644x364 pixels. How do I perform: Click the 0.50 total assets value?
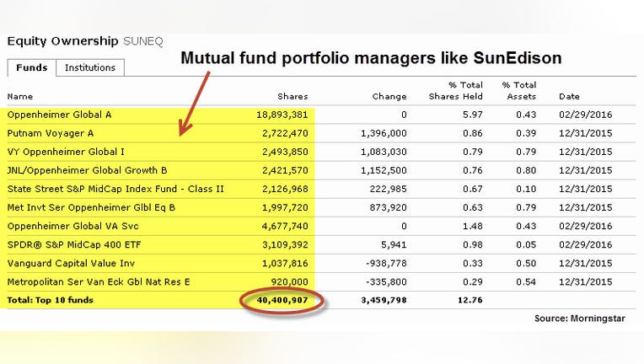coord(526,264)
